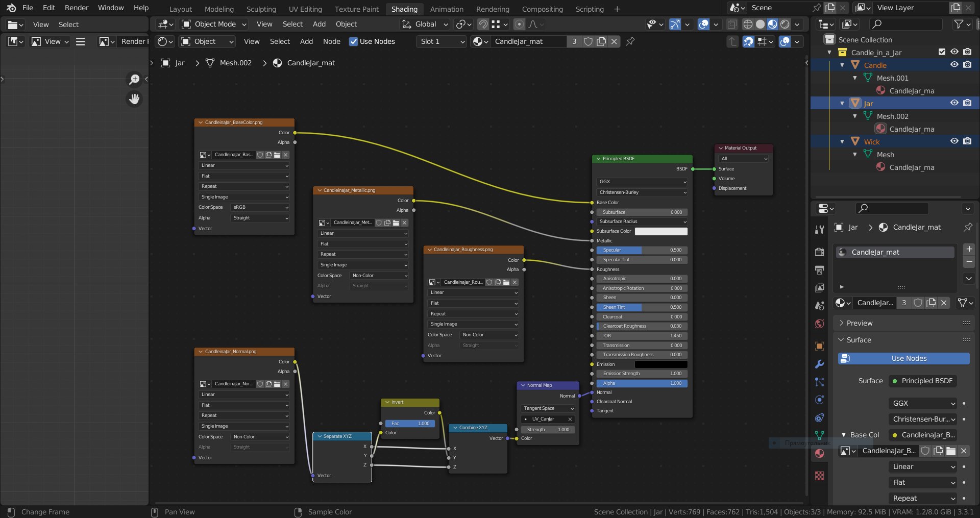Change sRGB color space on BaseColor node
The height and width of the screenshot is (518, 980).
coord(261,207)
